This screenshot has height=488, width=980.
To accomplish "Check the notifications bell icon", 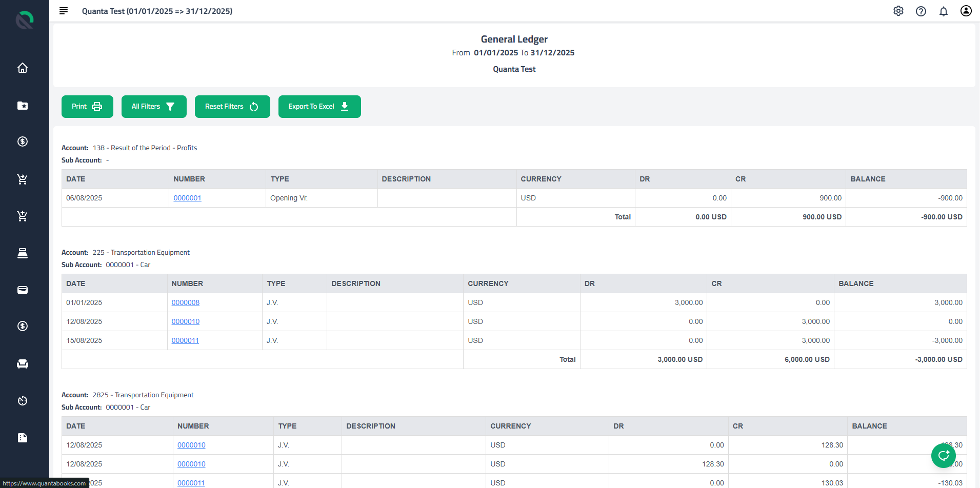I will [944, 11].
